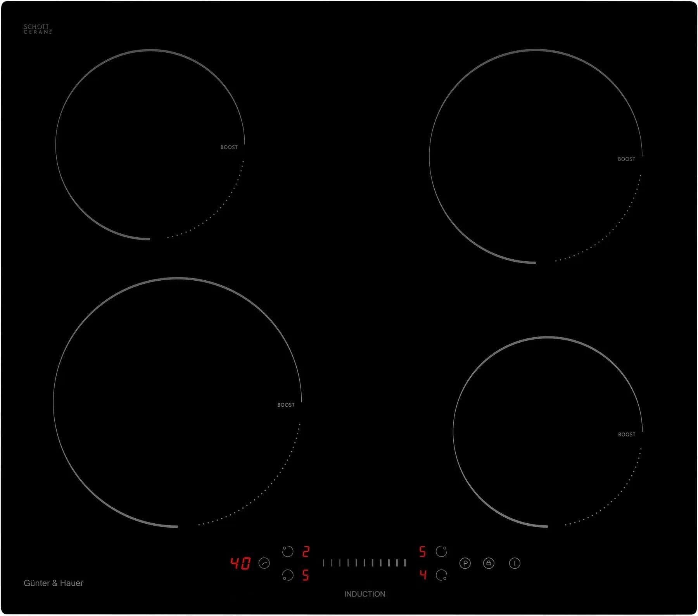The height and width of the screenshot is (616, 698).
Task: Click the INDUCTION label text
Action: [365, 594]
